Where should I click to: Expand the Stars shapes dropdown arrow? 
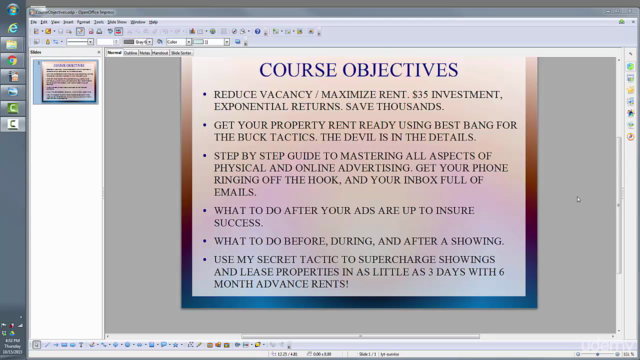coord(182,345)
